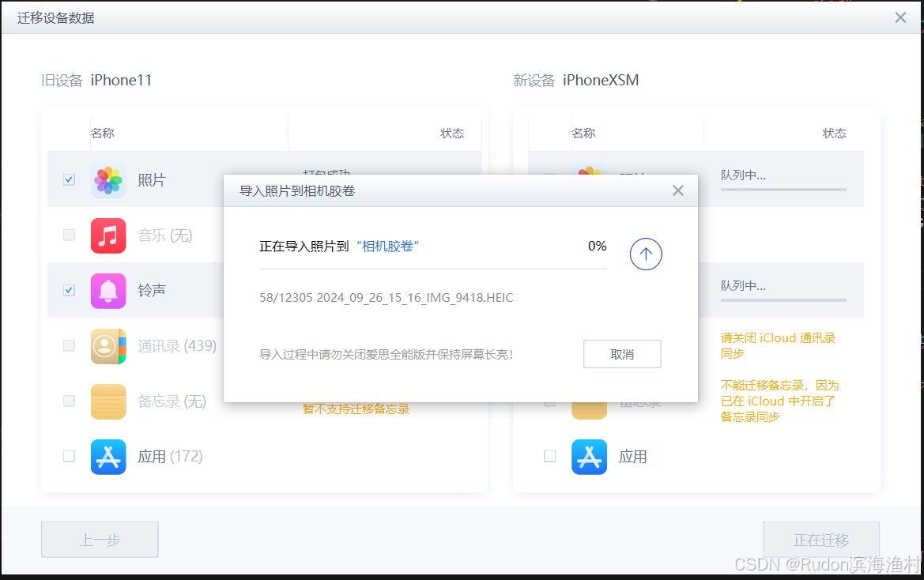The width and height of the screenshot is (924, 580).
Task: Click the 队列中 progress bar for photos row
Action: click(x=784, y=190)
